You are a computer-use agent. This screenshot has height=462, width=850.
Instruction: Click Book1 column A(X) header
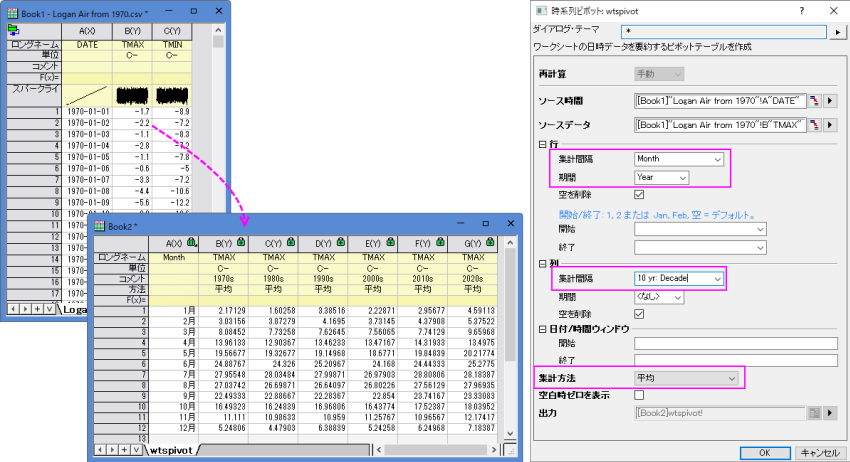point(87,31)
